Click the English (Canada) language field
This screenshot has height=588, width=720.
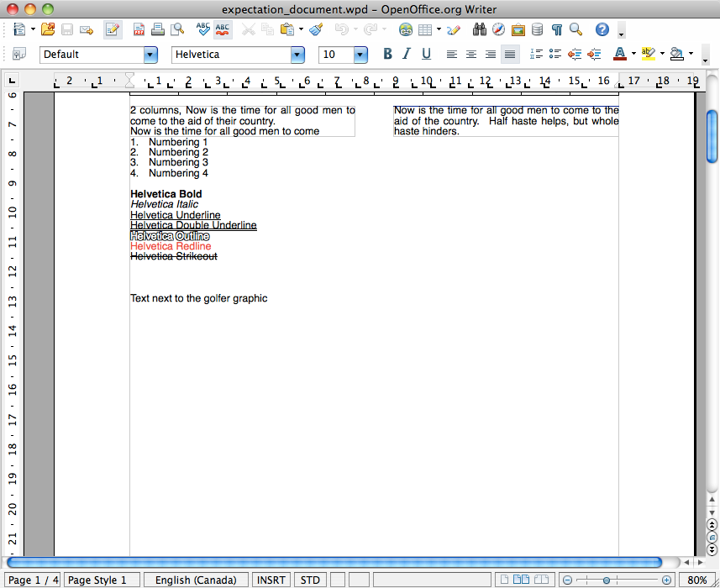tap(196, 580)
